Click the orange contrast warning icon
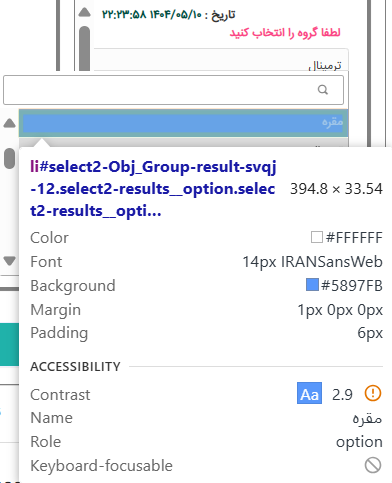The width and height of the screenshot is (392, 483). pyautogui.click(x=373, y=393)
